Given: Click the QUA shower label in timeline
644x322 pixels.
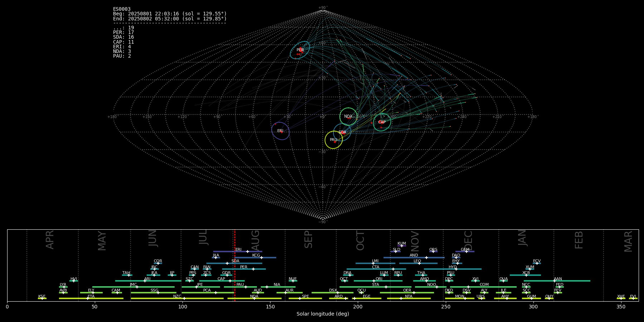Looking at the screenshot, I should (503, 279).
